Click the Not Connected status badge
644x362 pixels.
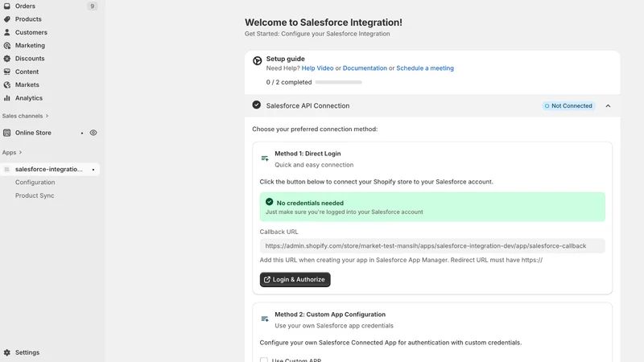[568, 106]
